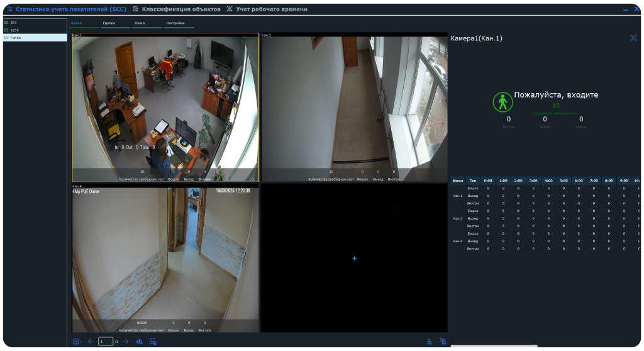Click the people statistics icon in bottom toolbar
Viewport: 644px width, 351px height.
point(140,342)
